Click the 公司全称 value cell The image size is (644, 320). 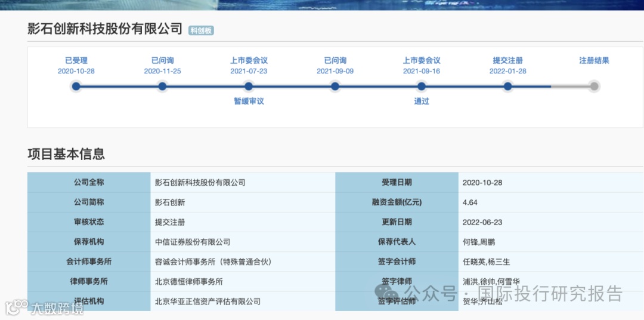pos(243,182)
